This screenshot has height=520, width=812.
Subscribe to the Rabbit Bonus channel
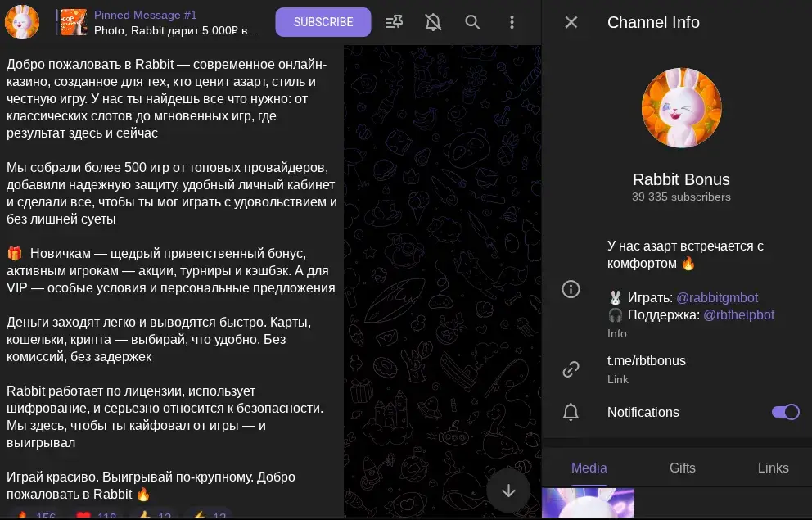[x=323, y=22]
